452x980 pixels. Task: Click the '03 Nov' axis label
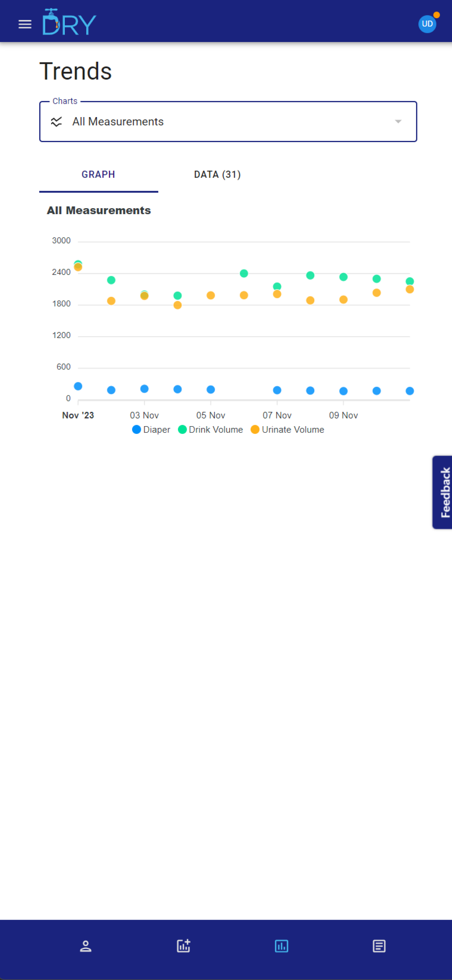(144, 415)
